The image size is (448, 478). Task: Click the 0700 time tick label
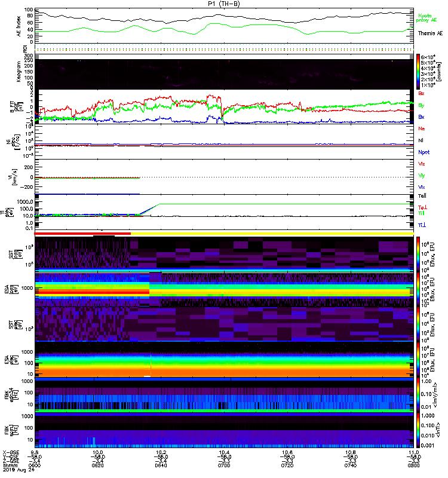click(224, 465)
